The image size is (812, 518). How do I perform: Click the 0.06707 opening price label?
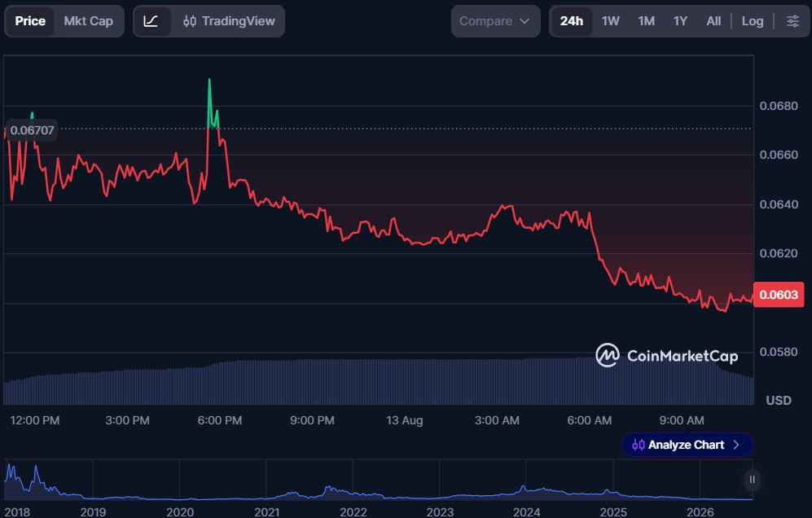click(32, 130)
